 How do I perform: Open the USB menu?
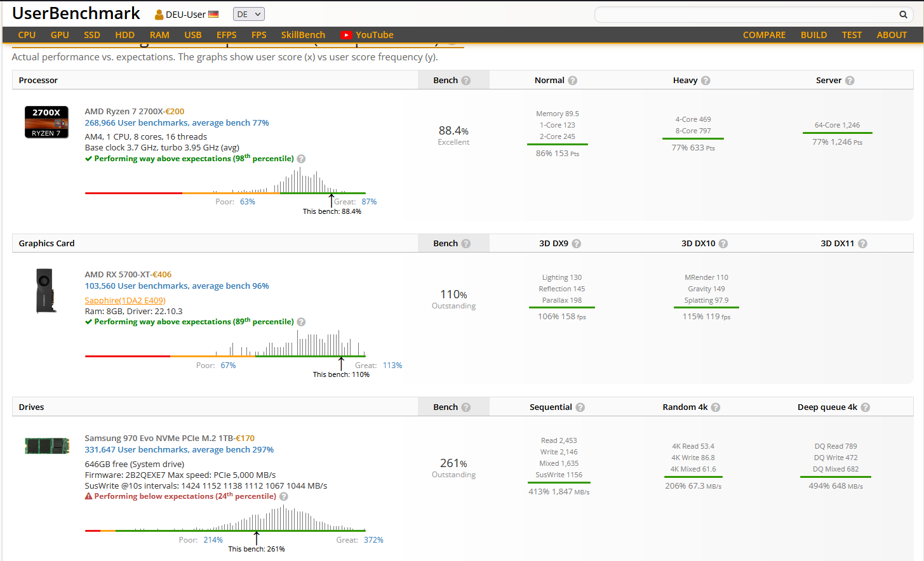193,35
